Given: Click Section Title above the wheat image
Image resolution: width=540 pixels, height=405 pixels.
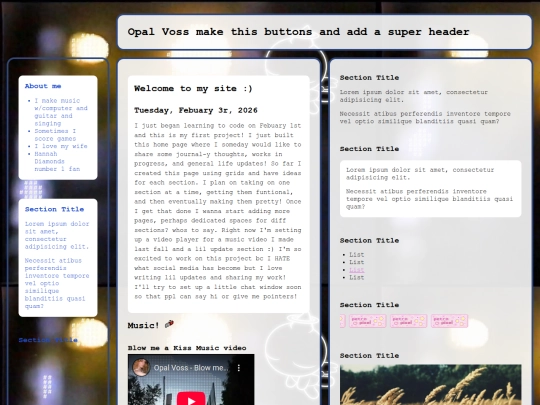Looking at the screenshot, I should point(369,355).
